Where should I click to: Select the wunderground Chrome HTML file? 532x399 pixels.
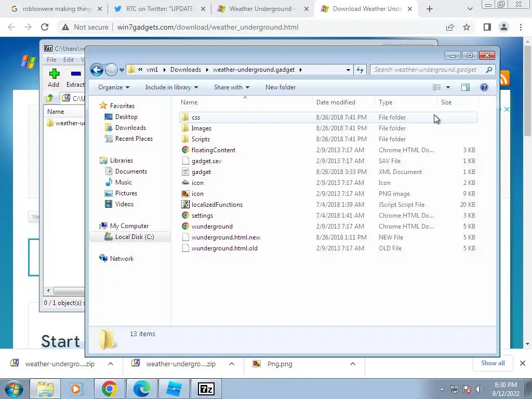(x=328, y=227)
